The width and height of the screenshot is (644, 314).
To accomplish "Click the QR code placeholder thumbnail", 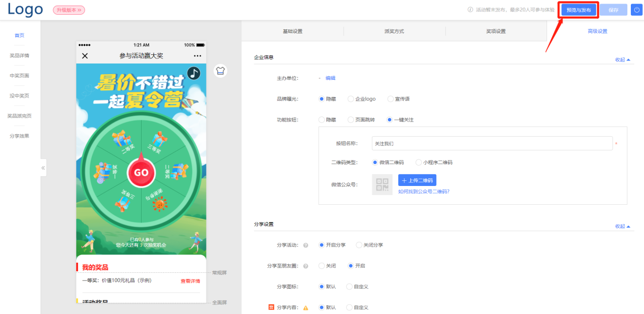I will pos(382,184).
